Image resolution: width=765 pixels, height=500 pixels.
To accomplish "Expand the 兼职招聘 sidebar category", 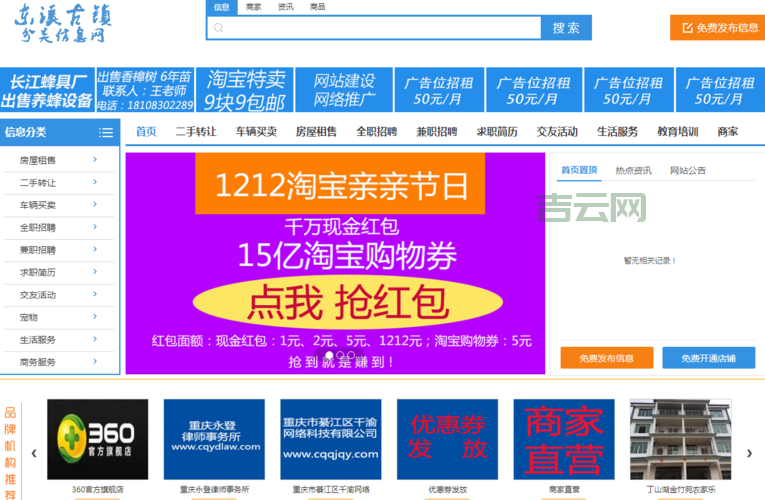I will [x=59, y=250].
